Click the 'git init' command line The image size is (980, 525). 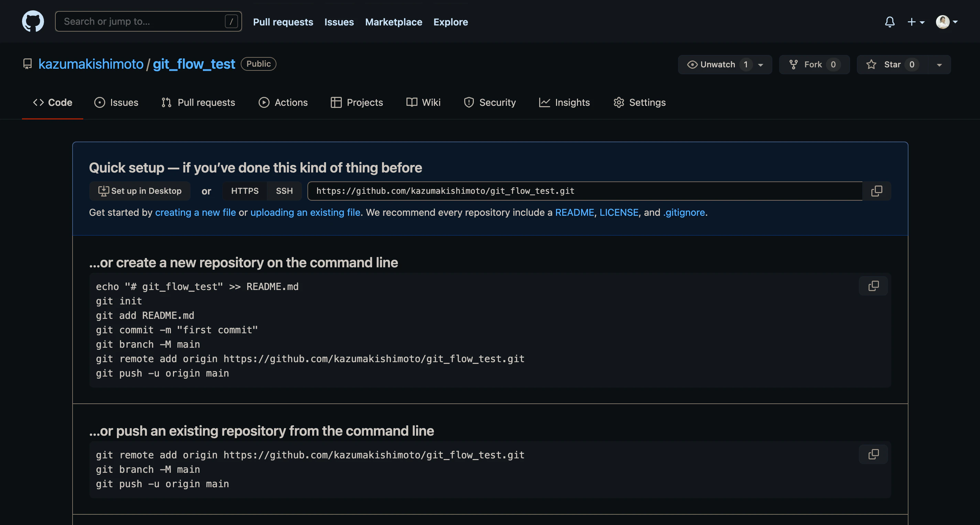(119, 301)
